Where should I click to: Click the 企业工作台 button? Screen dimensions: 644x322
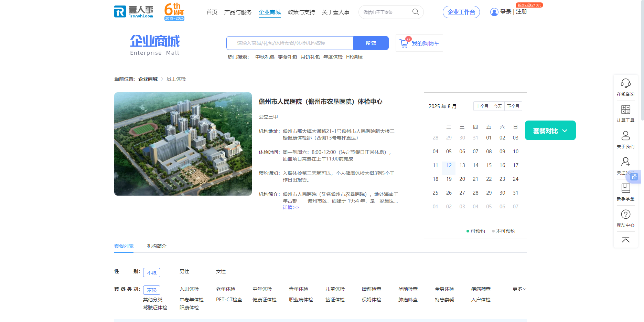(461, 12)
